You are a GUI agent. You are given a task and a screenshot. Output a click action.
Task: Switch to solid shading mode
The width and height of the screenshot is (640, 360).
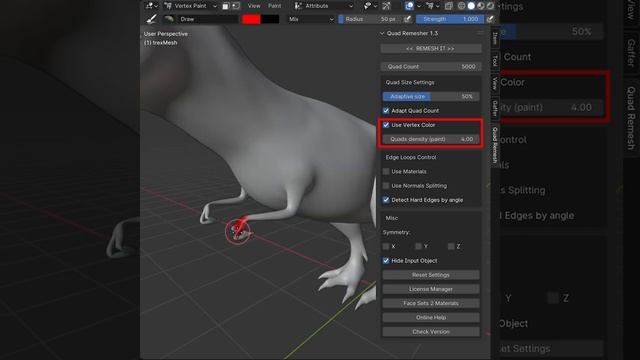pos(471,6)
